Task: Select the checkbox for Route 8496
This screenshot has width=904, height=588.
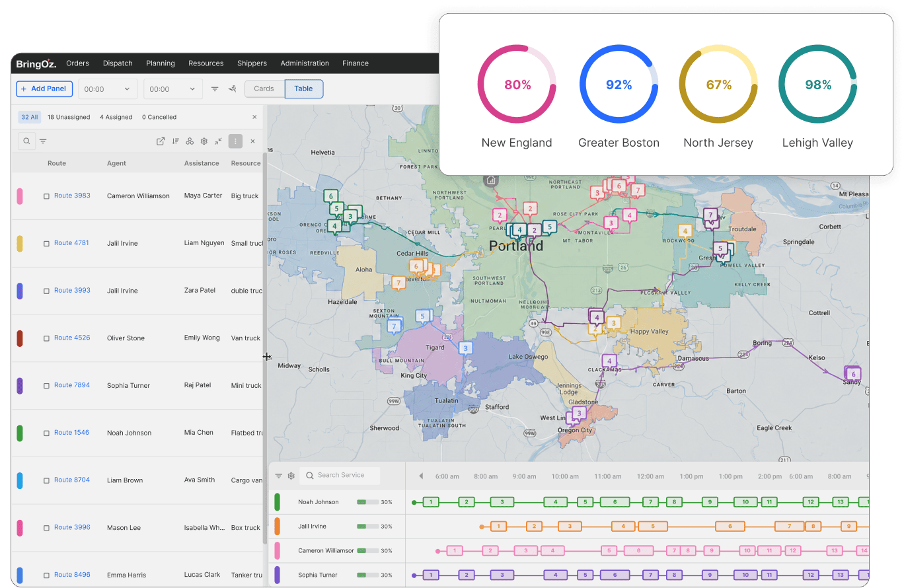Action: (x=46, y=575)
